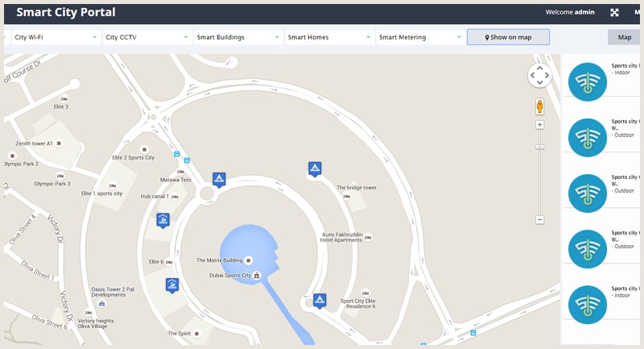The width and height of the screenshot is (644, 349).
Task: Click the map marker beside Elite 6
Action: click(172, 284)
